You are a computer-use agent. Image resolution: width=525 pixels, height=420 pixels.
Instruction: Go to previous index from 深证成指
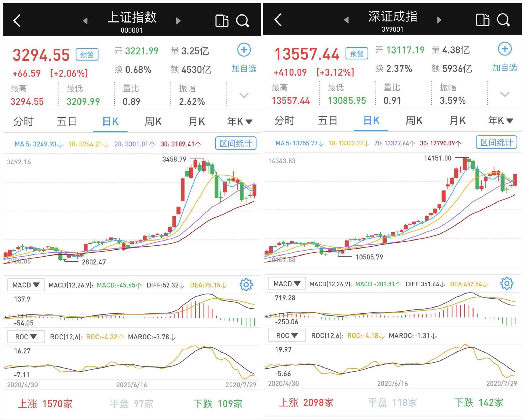(346, 20)
